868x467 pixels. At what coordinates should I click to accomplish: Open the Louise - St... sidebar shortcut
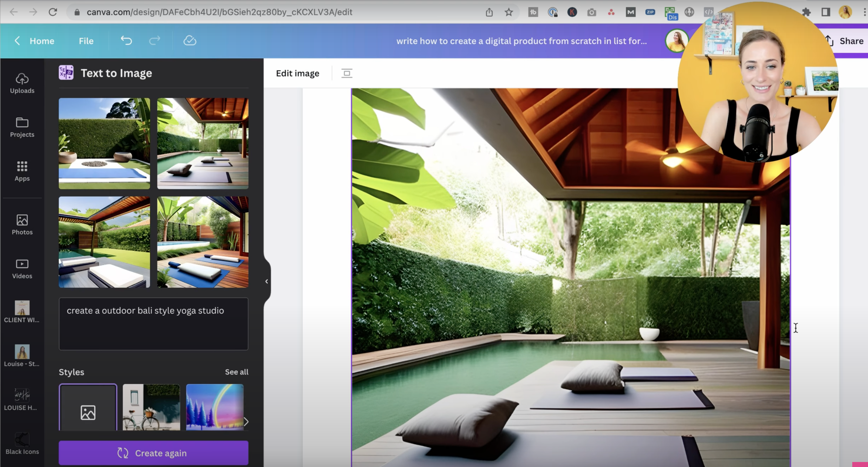coord(22,356)
